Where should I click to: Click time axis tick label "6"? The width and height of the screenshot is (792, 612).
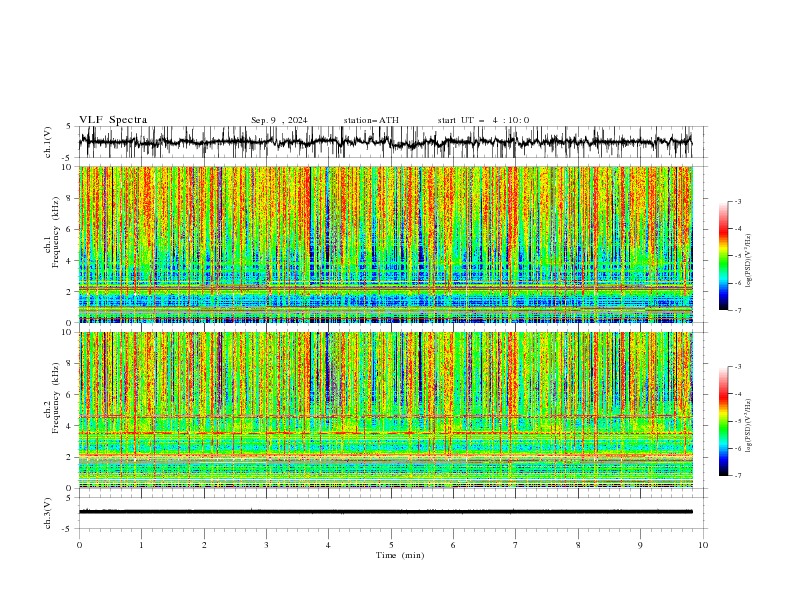click(453, 545)
